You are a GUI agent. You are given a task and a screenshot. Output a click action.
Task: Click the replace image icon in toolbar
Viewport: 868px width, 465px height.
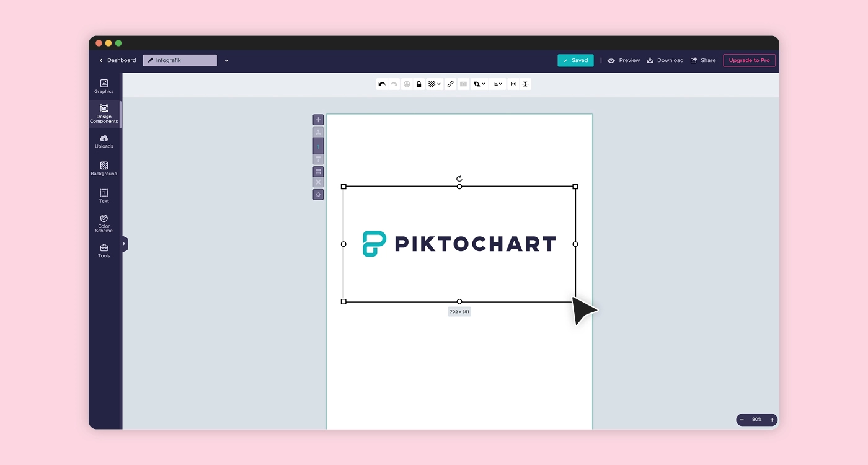click(463, 84)
